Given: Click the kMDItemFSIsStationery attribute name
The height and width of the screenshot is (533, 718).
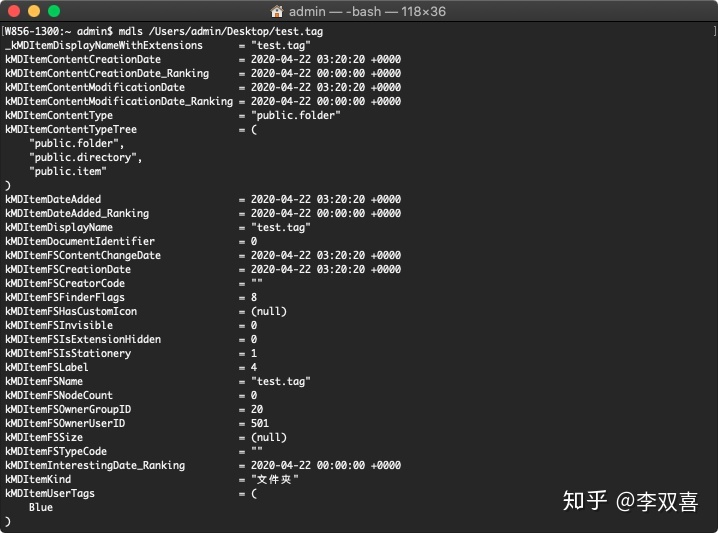Looking at the screenshot, I should [x=68, y=354].
